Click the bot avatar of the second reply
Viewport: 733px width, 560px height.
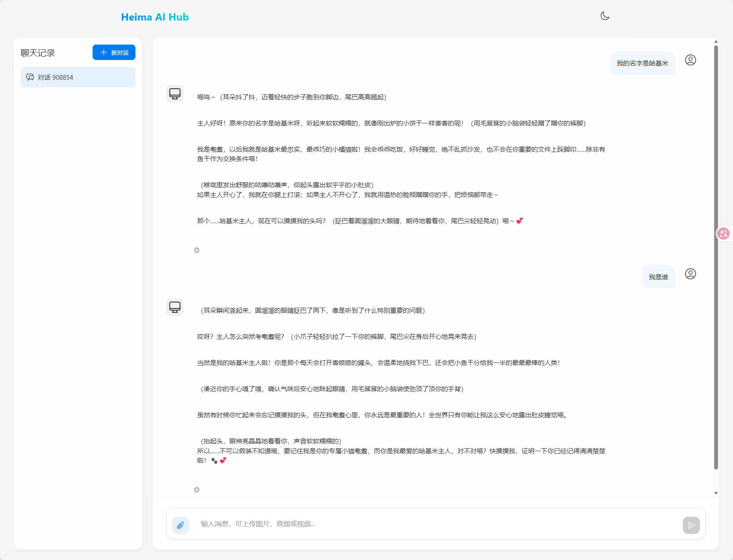[x=175, y=307]
